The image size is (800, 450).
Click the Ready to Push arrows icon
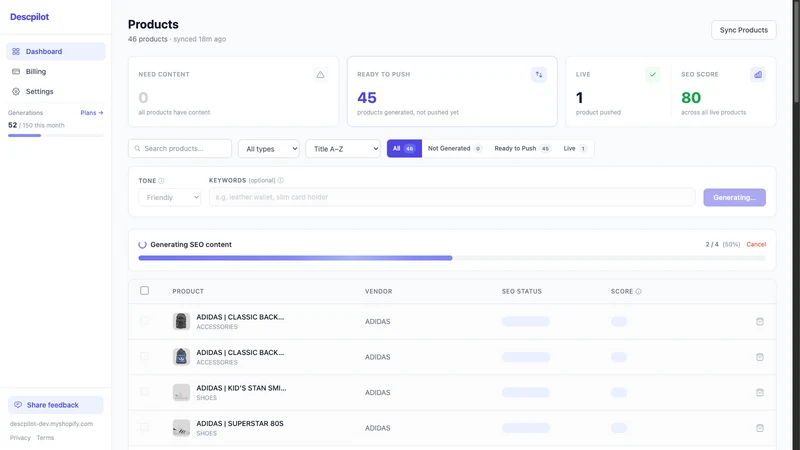pyautogui.click(x=539, y=74)
